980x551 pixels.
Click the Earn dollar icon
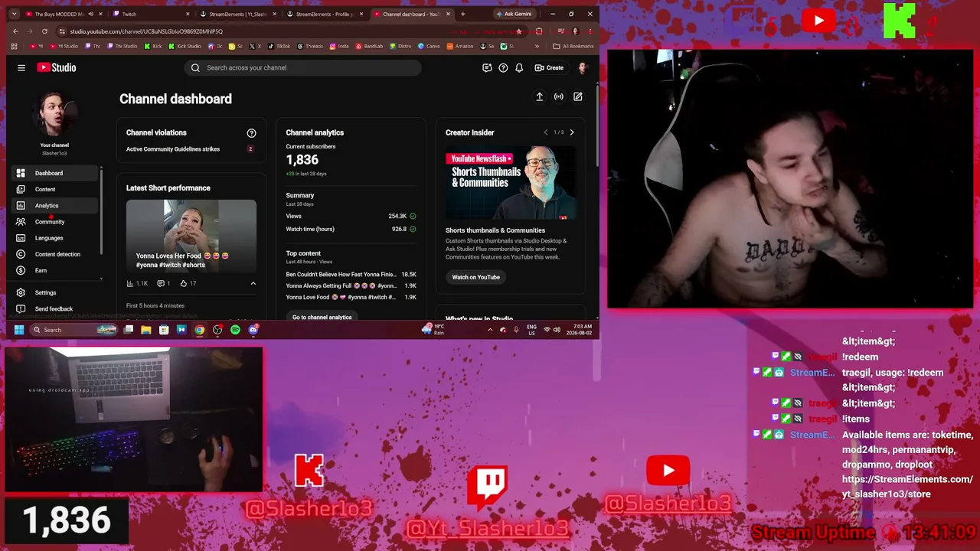point(21,270)
